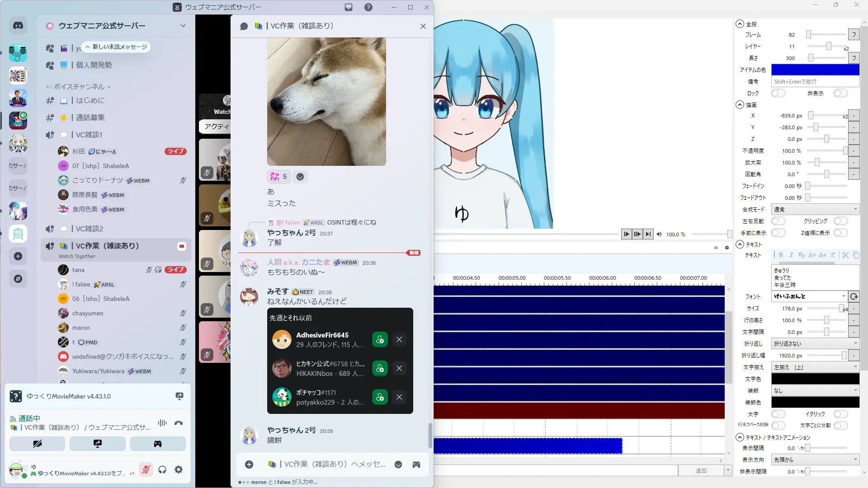868x488 pixels.
Task: Open the 合成モード dropdown
Action: [815, 209]
